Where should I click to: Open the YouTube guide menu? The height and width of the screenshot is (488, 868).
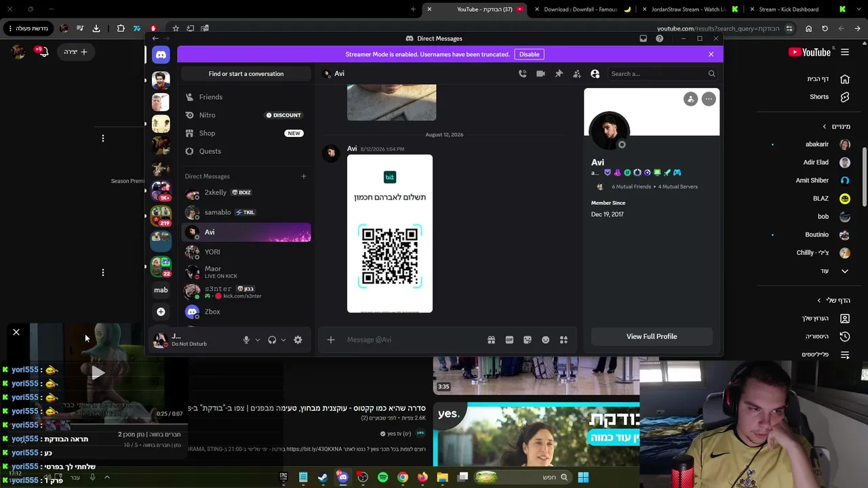click(845, 52)
